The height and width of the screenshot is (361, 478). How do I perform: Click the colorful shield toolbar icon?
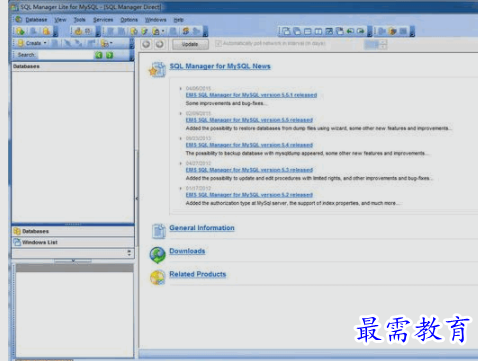point(393,31)
